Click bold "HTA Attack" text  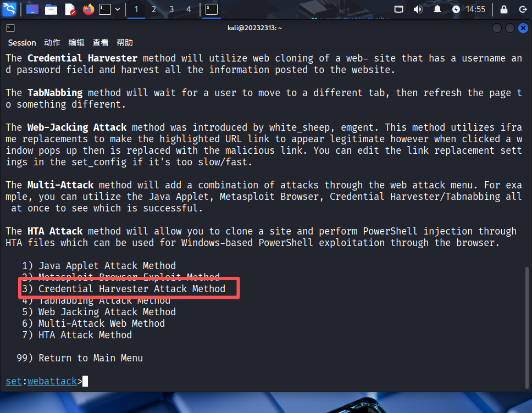pos(55,231)
